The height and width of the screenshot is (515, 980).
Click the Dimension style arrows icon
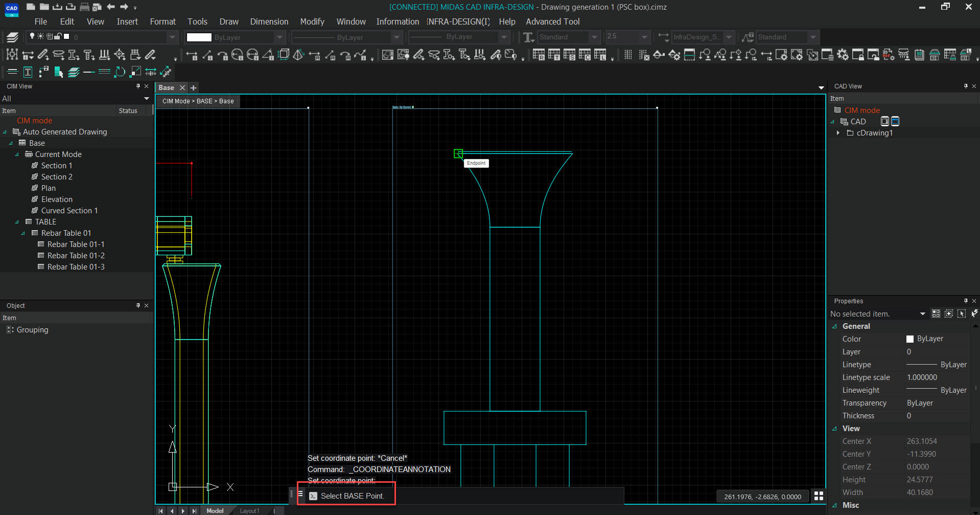point(663,37)
